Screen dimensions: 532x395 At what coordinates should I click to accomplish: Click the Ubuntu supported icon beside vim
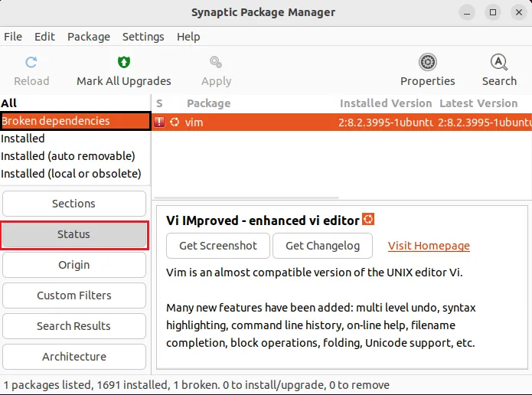(175, 122)
